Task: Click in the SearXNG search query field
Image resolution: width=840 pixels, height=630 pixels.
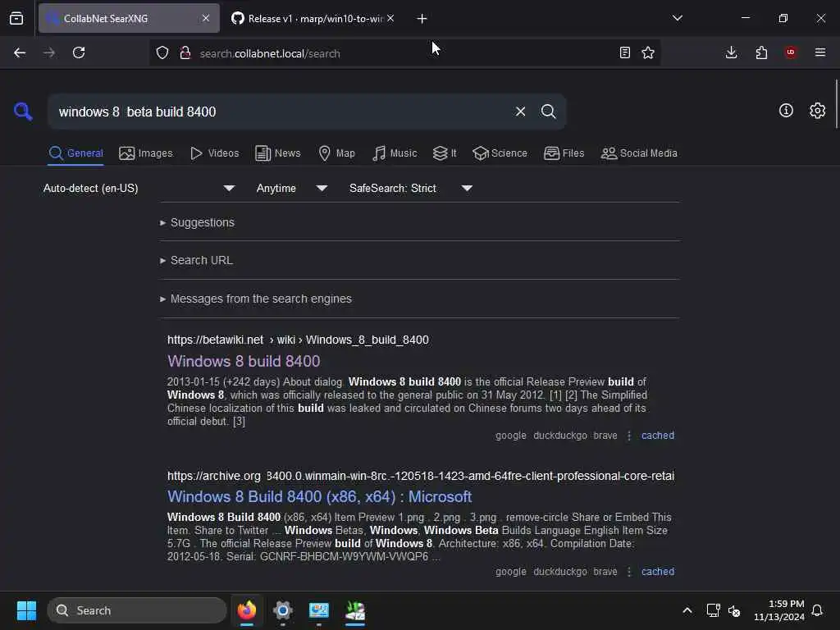Action: (x=279, y=112)
